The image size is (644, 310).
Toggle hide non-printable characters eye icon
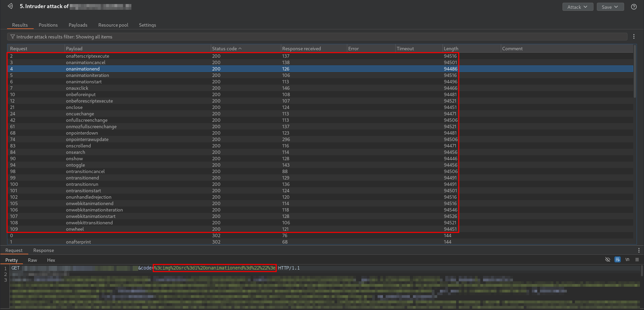pos(608,259)
